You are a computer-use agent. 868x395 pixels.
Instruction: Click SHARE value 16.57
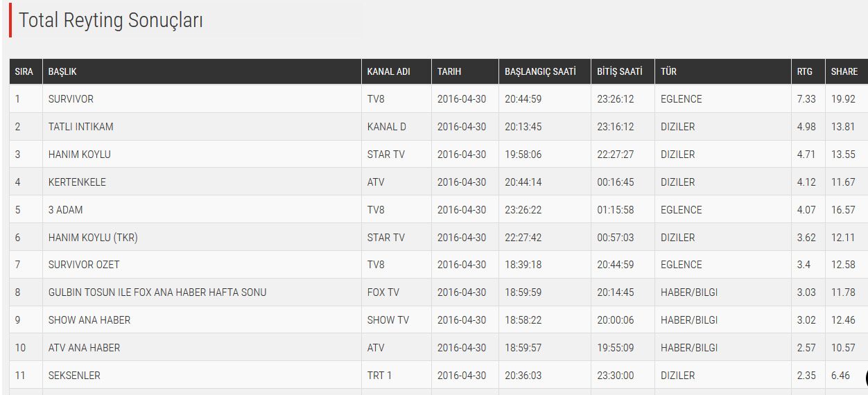pyautogui.click(x=843, y=209)
